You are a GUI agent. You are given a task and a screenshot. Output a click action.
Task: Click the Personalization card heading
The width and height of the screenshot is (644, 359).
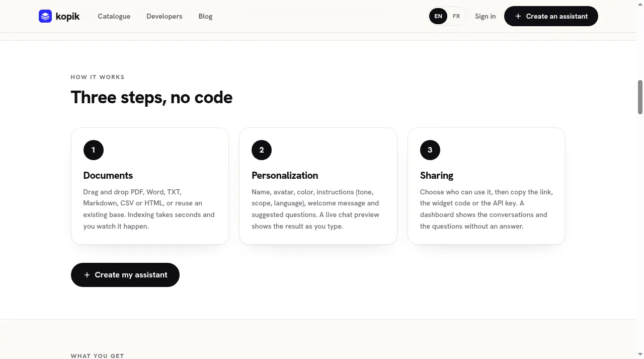[x=285, y=175]
